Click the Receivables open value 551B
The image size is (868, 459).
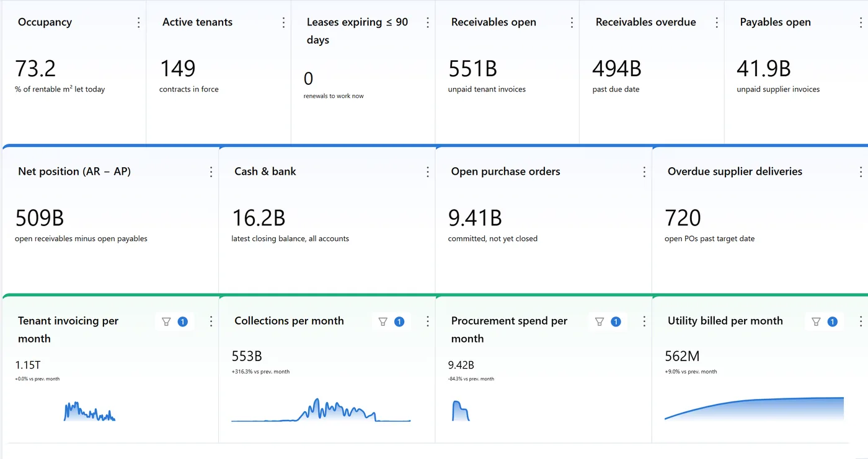coord(472,68)
